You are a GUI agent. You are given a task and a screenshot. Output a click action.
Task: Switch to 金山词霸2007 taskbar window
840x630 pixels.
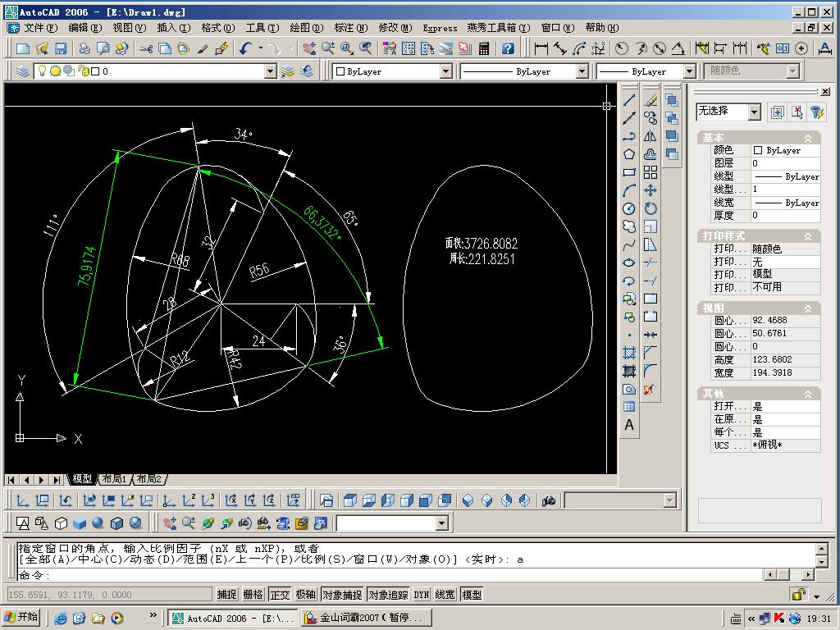[366, 618]
